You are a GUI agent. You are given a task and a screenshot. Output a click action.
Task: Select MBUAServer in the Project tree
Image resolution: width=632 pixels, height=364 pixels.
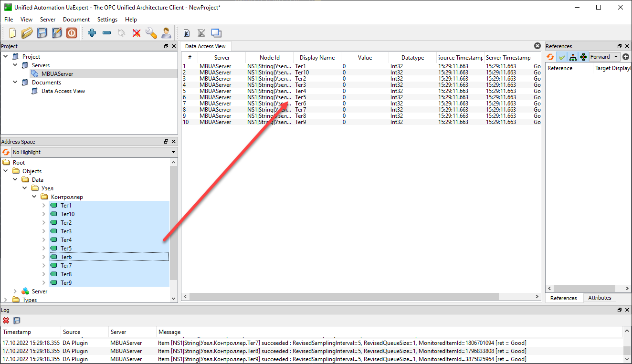pyautogui.click(x=57, y=74)
